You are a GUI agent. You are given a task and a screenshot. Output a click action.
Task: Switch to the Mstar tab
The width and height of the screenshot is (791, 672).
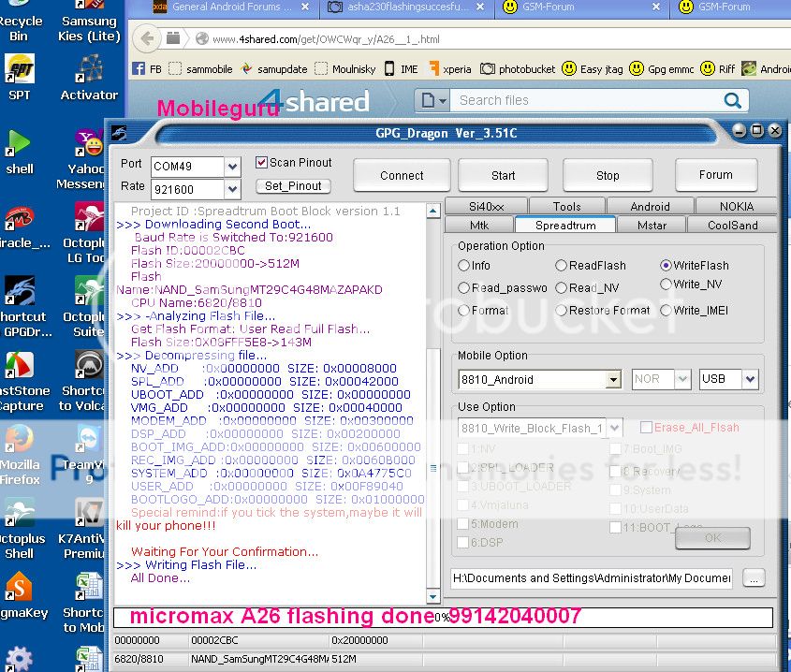[652, 225]
